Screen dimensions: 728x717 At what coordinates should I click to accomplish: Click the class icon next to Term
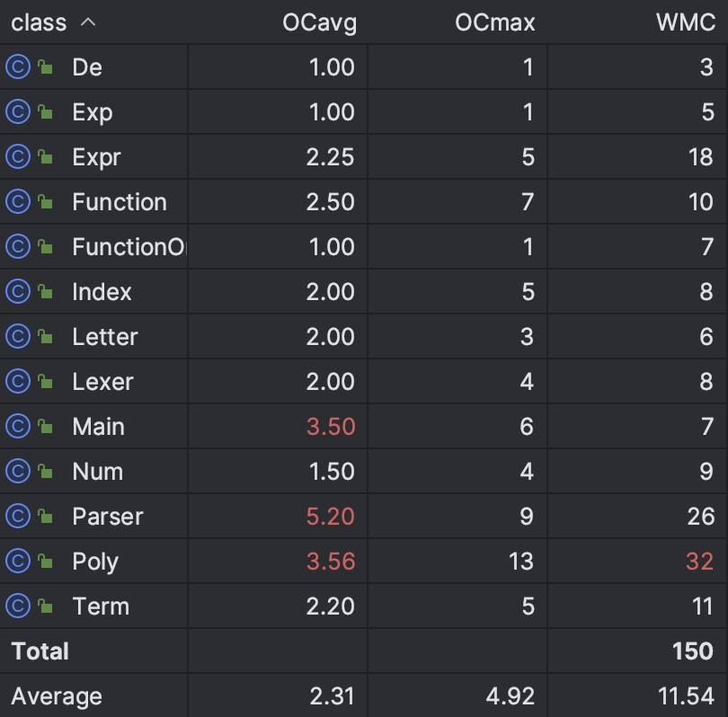(18, 606)
